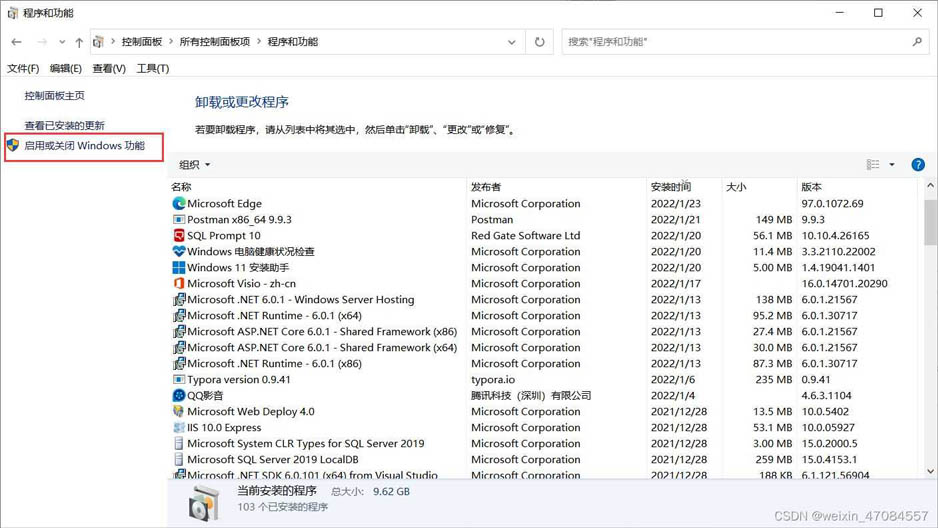Click 查看已安装的更新 link
This screenshot has height=528, width=938.
click(x=64, y=125)
